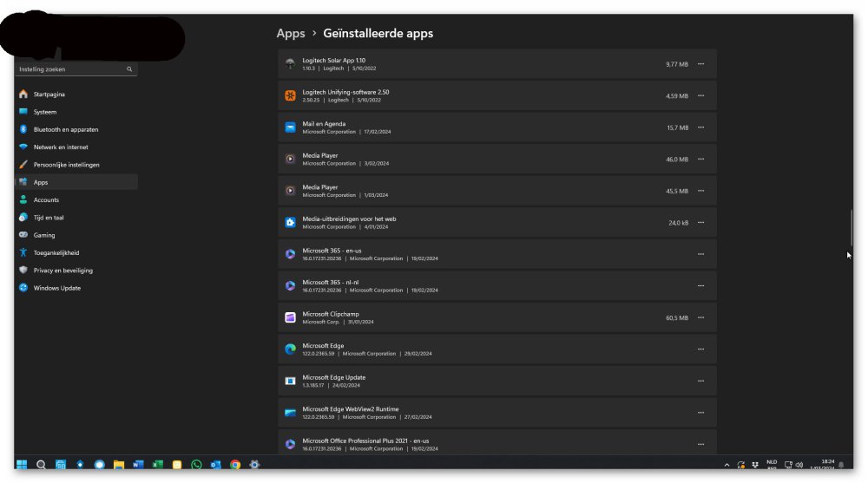Viewport: 868px width, 483px height.
Task: Click the Windows Update sidebar icon
Action: [x=23, y=288]
